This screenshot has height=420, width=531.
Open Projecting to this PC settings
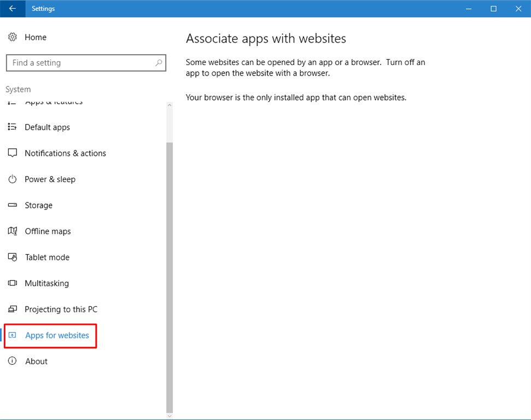click(x=61, y=310)
